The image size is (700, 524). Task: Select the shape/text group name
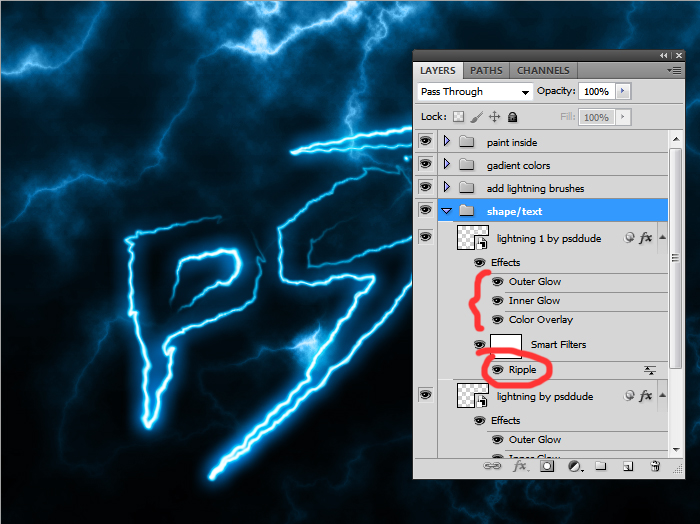click(514, 212)
